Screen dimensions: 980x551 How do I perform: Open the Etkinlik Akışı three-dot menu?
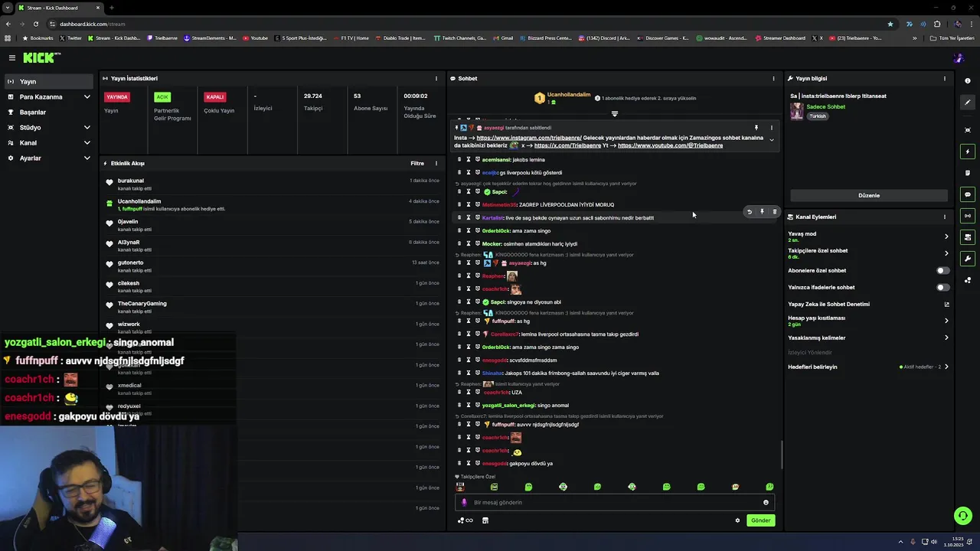coord(436,163)
